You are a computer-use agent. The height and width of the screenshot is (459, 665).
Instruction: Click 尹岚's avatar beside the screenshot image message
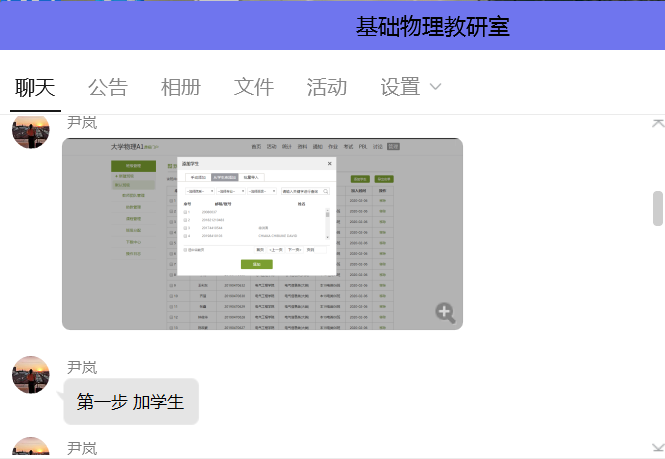[31, 130]
